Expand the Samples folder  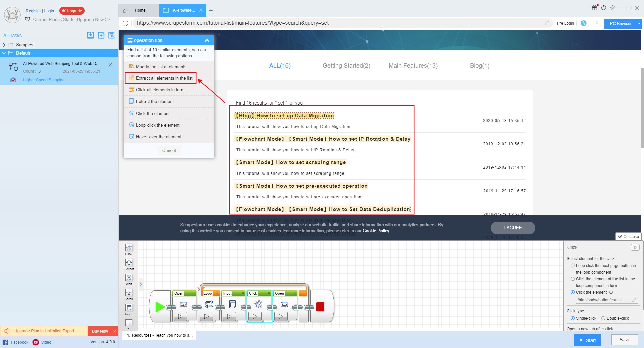tap(4, 45)
